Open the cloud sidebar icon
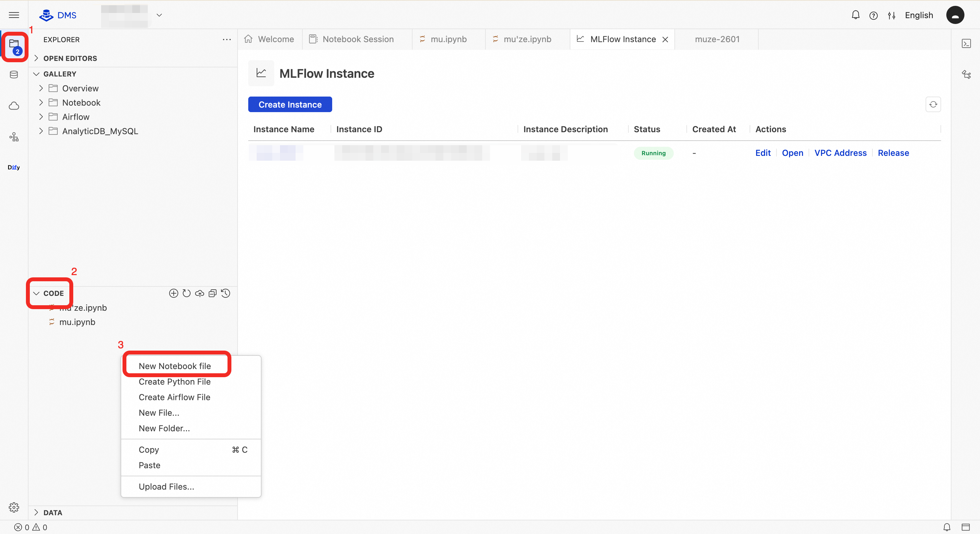 pyautogui.click(x=14, y=106)
